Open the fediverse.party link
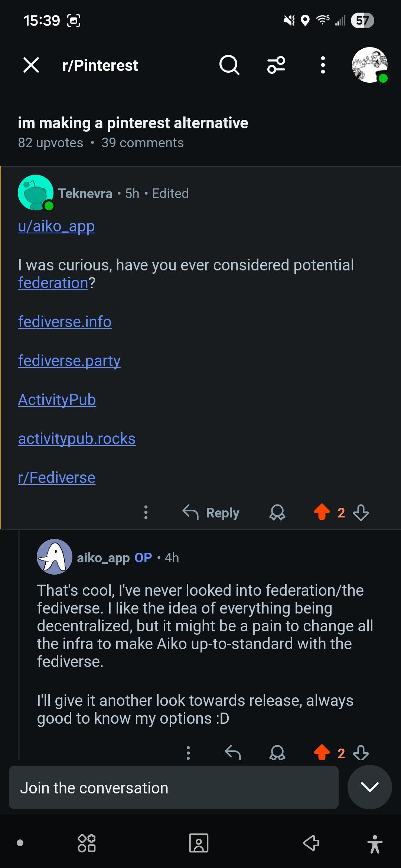 [x=69, y=361]
